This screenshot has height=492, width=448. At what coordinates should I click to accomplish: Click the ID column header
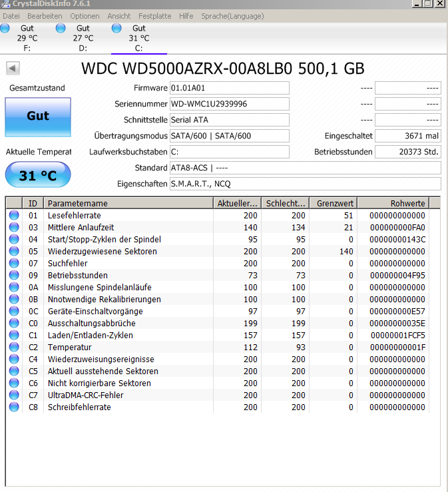coord(33,203)
